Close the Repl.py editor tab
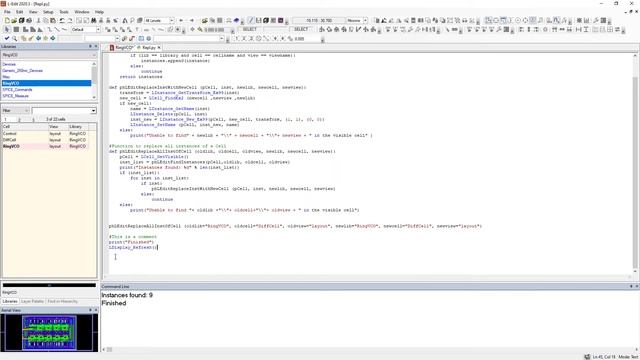 point(159,48)
